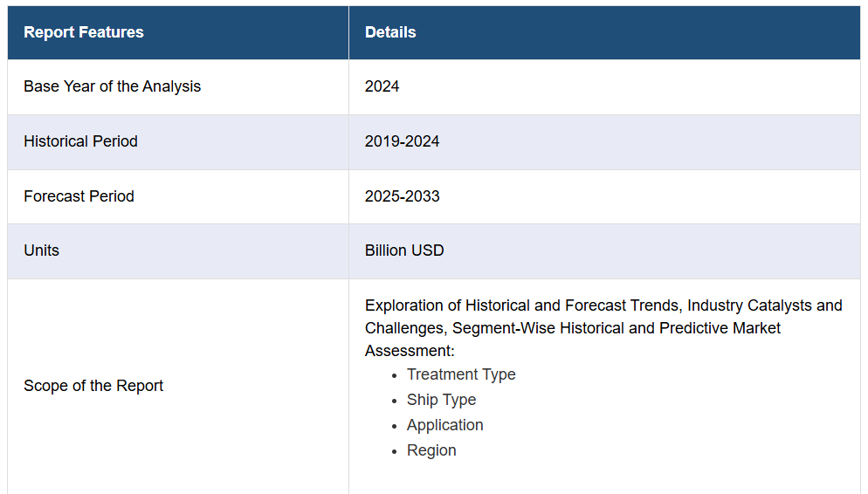Click the bullet dot before Treatment Type

(x=394, y=375)
